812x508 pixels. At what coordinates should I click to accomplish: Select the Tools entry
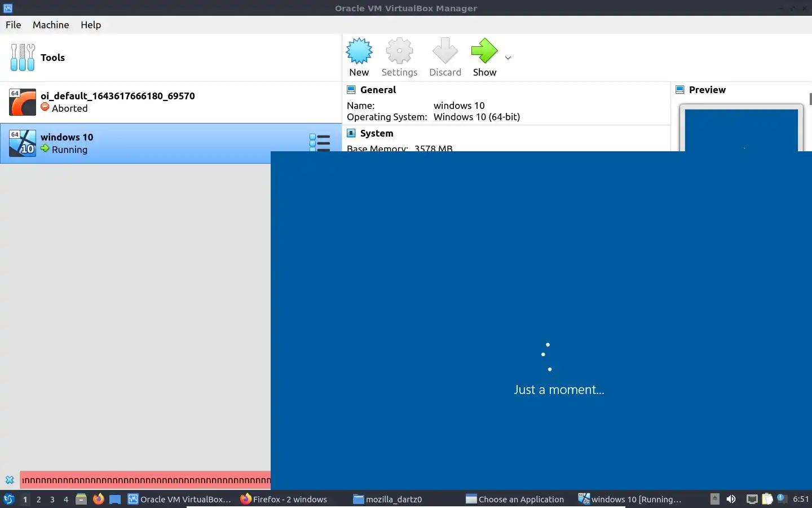coord(171,58)
